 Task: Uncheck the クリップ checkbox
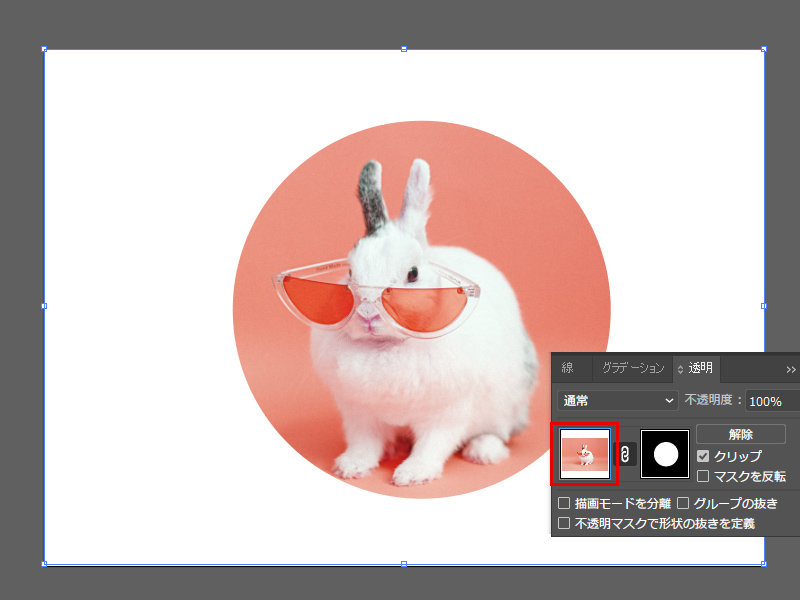(702, 456)
